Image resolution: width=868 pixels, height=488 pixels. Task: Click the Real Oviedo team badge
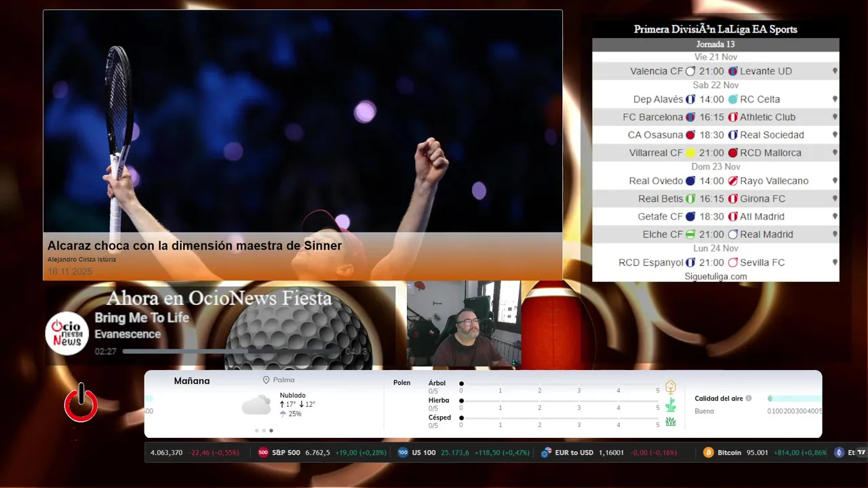pos(690,181)
